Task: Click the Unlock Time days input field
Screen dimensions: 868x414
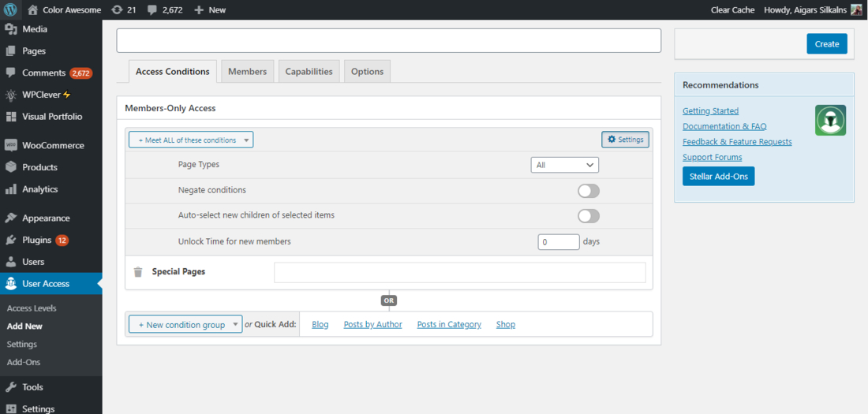Action: [559, 242]
